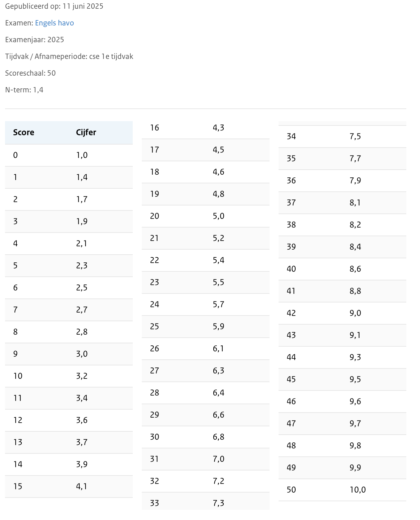
Task: Click the grade 10,0 cell
Action: click(x=357, y=490)
